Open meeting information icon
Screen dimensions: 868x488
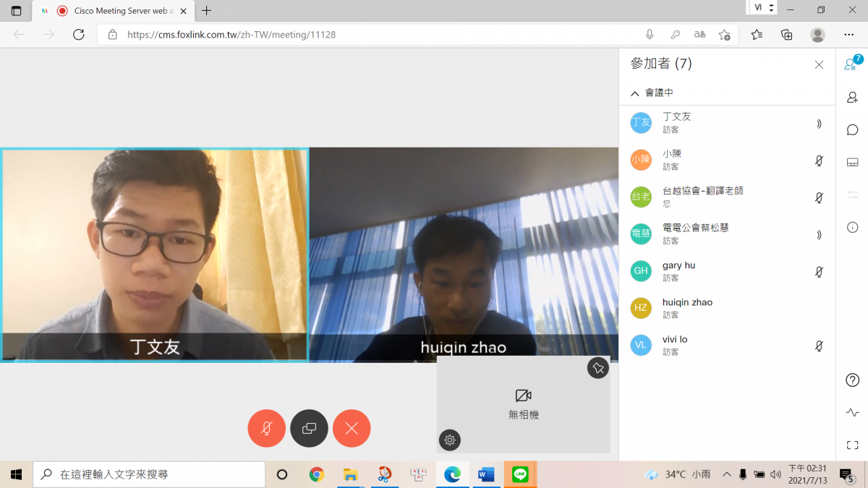[x=852, y=227]
